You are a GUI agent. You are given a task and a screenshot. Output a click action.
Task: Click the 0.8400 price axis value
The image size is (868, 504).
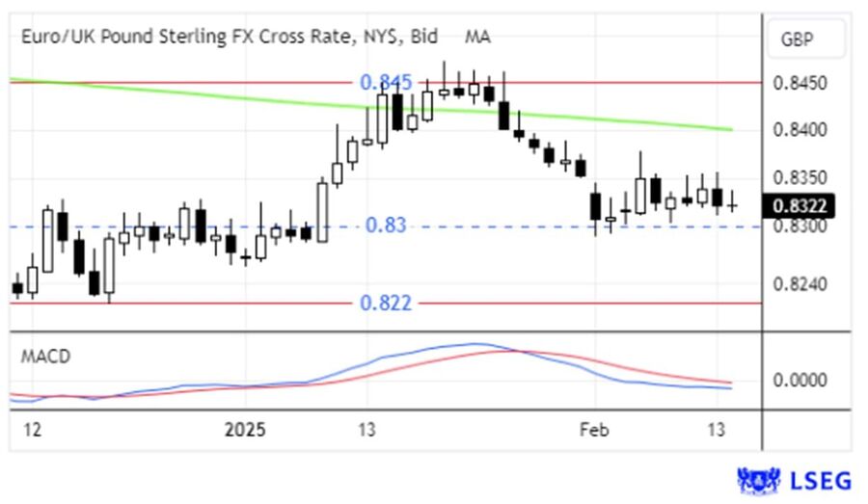799,130
